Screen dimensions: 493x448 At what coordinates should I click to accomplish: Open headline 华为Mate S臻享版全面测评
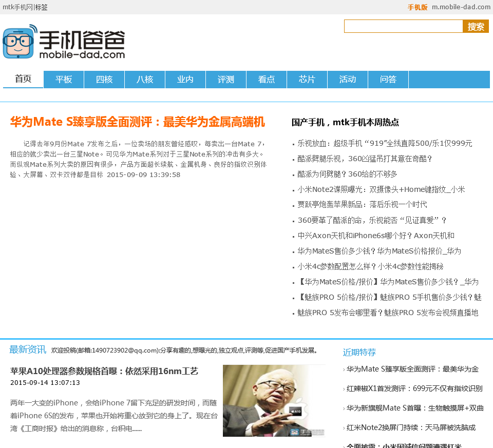pos(138,122)
